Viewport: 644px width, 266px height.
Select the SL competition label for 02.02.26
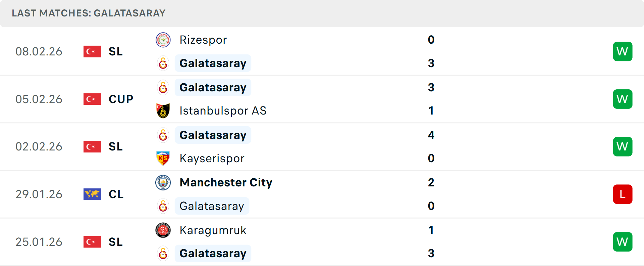(x=115, y=147)
